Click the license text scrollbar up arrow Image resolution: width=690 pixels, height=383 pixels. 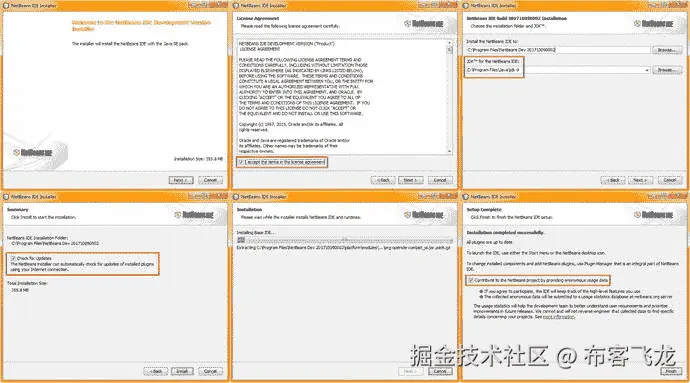(x=449, y=43)
